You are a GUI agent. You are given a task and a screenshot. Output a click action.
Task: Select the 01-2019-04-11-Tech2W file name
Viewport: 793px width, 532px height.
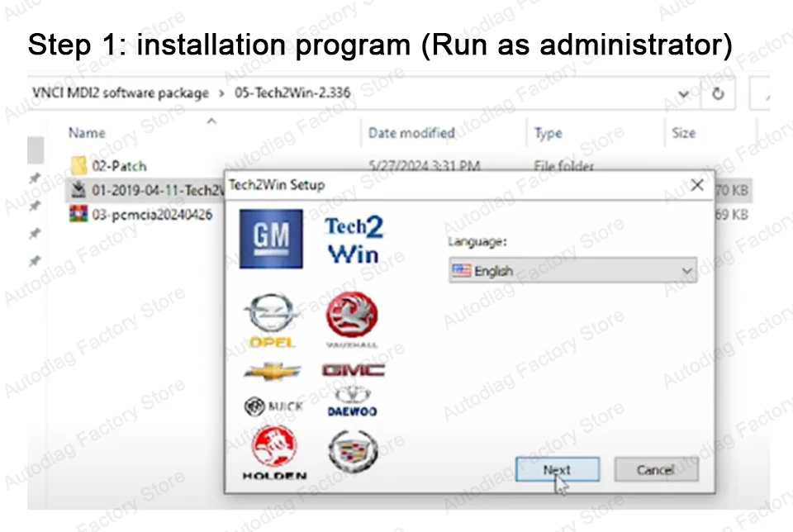click(158, 190)
